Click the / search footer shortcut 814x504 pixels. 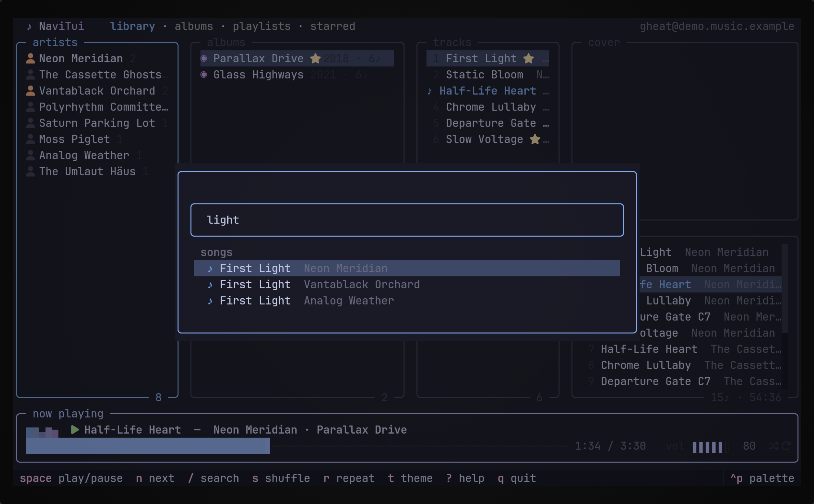[x=213, y=478]
